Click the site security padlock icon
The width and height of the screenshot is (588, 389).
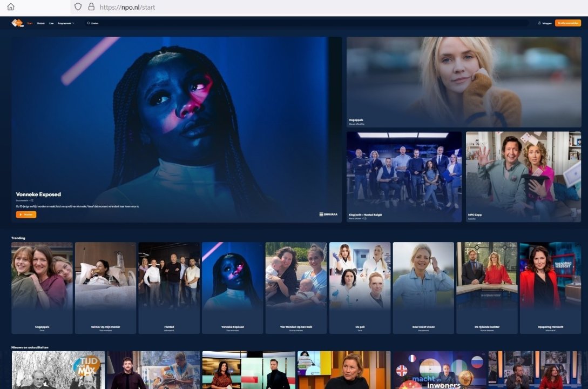tap(91, 7)
